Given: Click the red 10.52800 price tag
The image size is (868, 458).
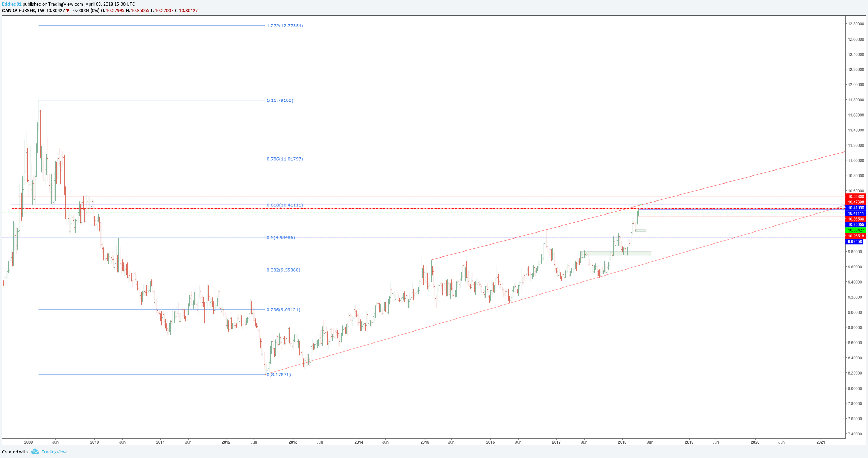Looking at the screenshot, I should [x=856, y=197].
